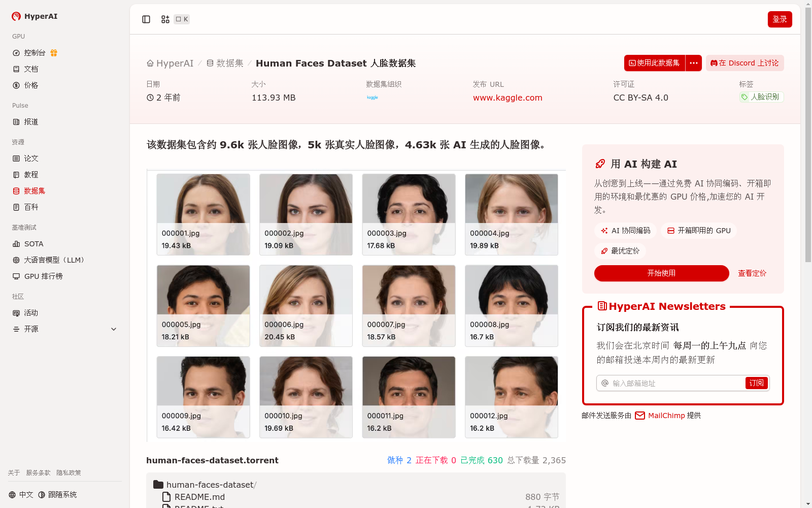812x508 pixels.
Task: Click the 总下载量 2,365 text
Action: click(x=536, y=460)
